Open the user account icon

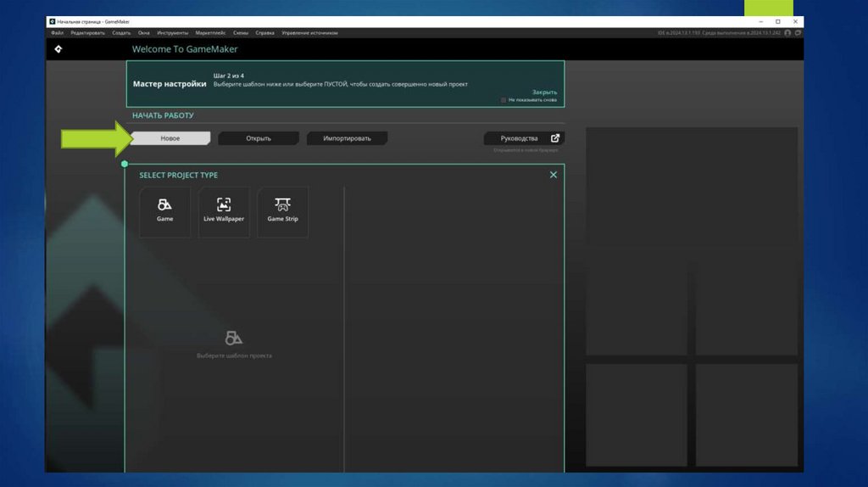[x=787, y=33]
